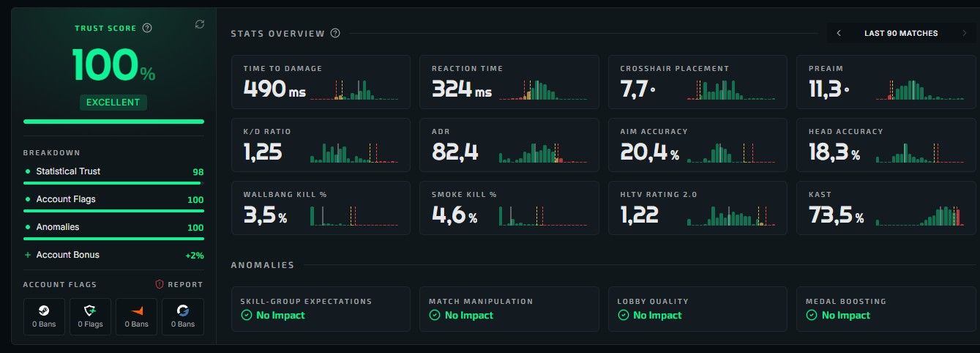The height and width of the screenshot is (353, 980).
Task: Open the orange FACEIT 0 Bans card
Action: point(136,316)
